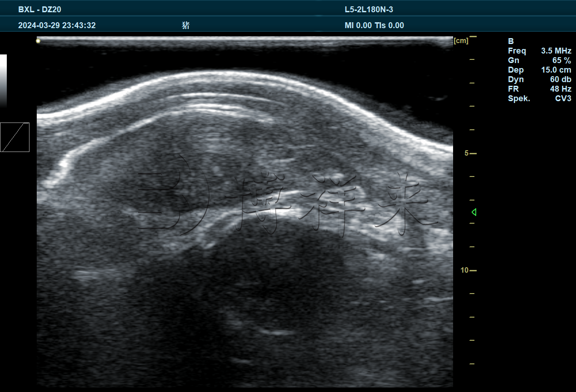Image resolution: width=576 pixels, height=392 pixels.
Task: Select the Freq 3.5 MHz parameter
Action: click(x=539, y=51)
